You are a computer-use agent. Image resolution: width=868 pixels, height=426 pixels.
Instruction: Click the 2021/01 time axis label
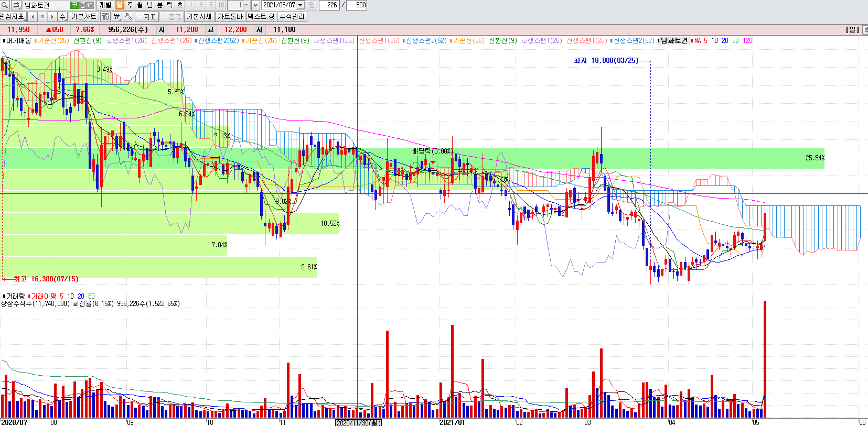pyautogui.click(x=452, y=422)
